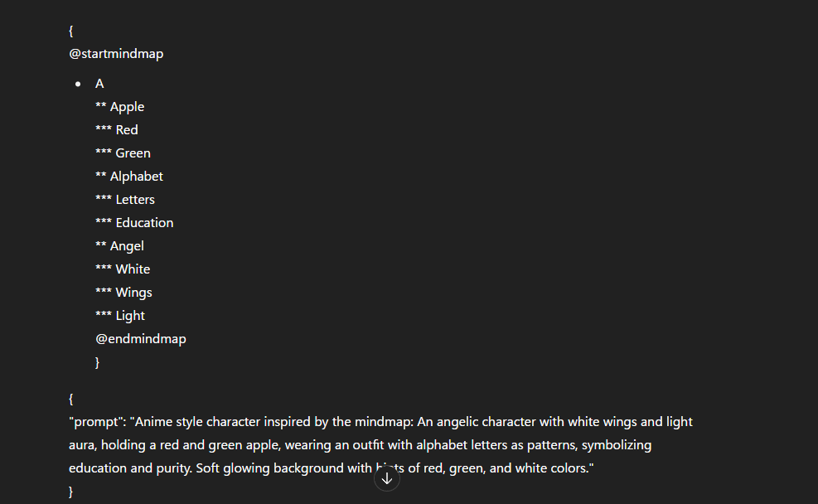Click the '*** Education' line
Screen dimensions: 818x504
[134, 223]
